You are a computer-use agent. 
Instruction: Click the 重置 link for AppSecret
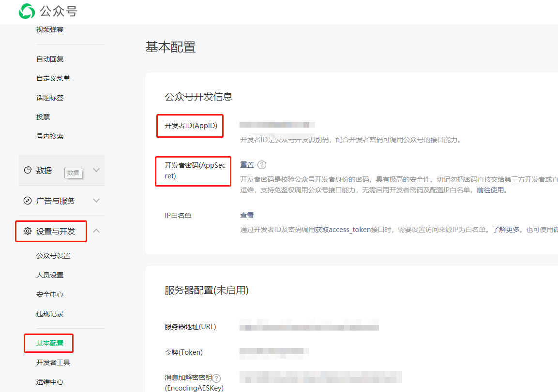pyautogui.click(x=247, y=164)
